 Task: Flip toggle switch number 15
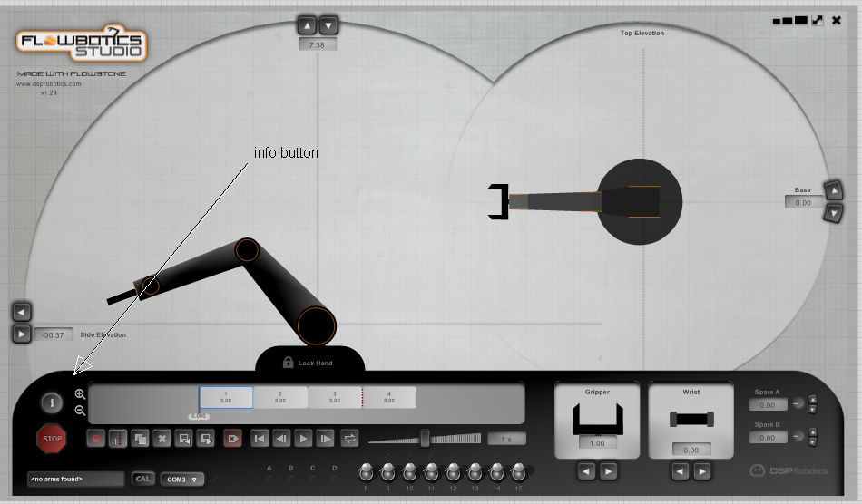518,471
